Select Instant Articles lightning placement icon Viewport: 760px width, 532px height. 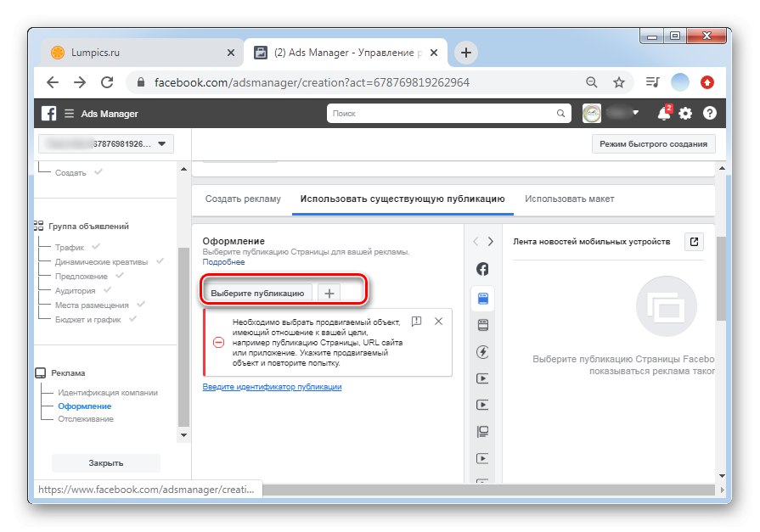click(482, 352)
